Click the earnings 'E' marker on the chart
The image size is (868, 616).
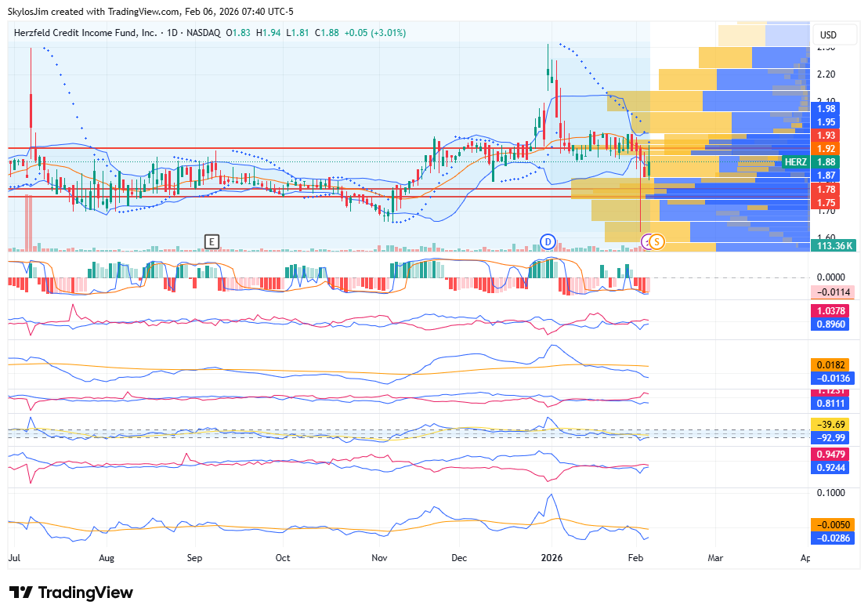pos(212,241)
